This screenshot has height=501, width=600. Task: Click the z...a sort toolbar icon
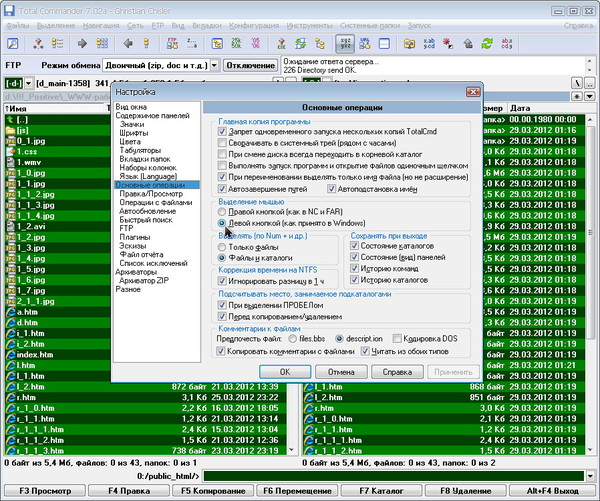tap(192, 43)
